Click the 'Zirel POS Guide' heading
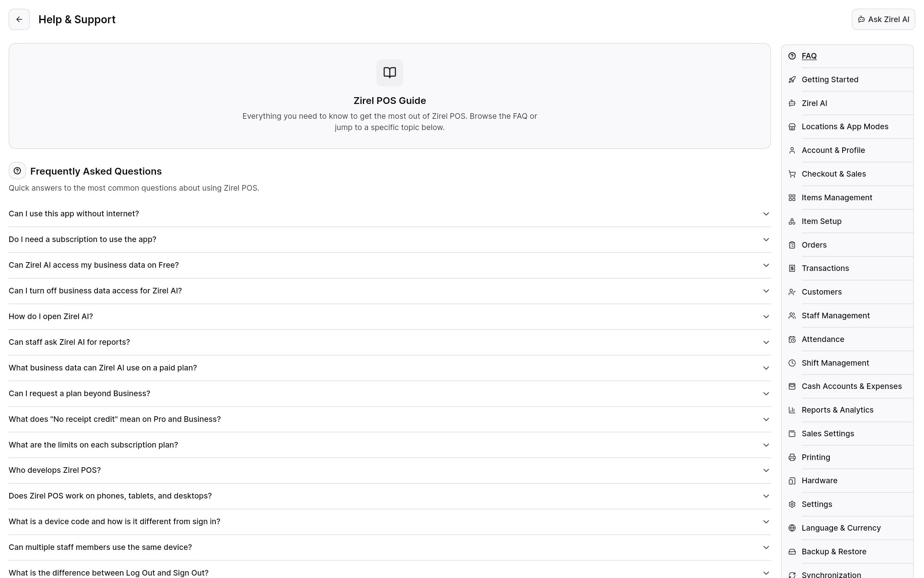Image resolution: width=924 pixels, height=578 pixels. click(x=389, y=101)
